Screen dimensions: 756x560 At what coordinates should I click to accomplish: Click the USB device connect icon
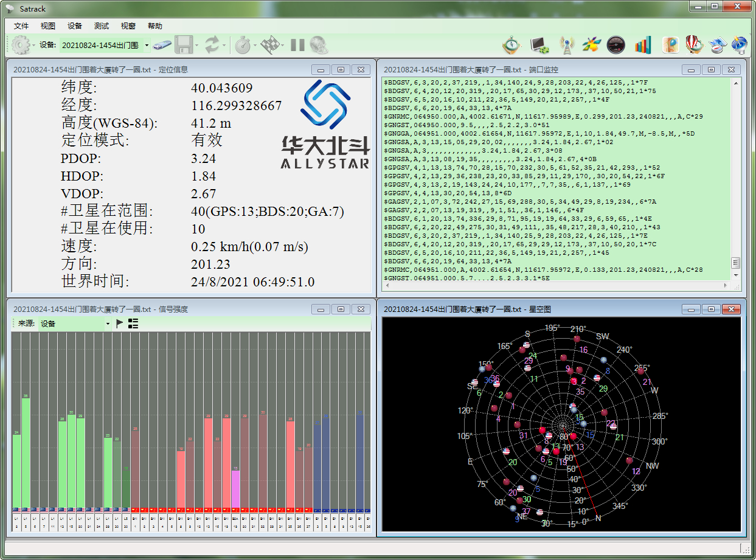(162, 45)
